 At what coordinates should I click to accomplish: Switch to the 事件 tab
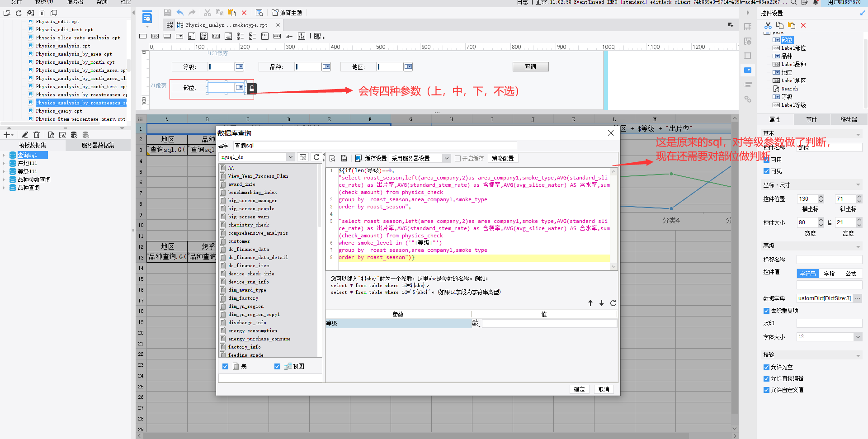point(811,119)
